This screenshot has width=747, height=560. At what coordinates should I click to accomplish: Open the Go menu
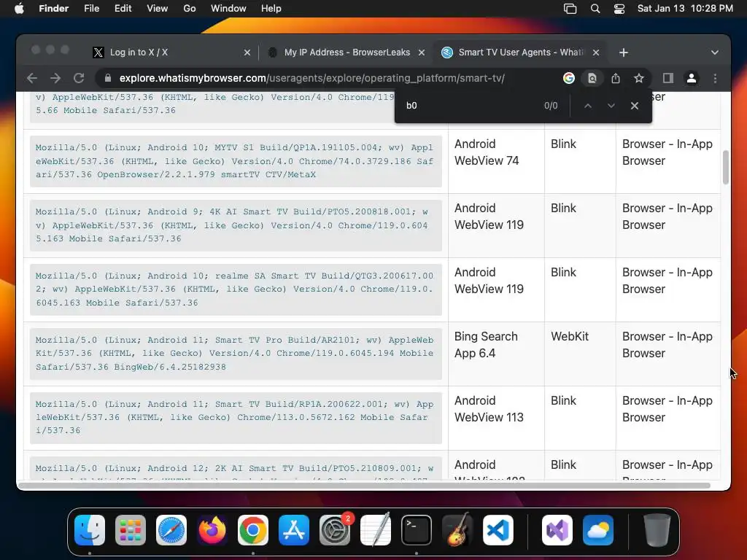[190, 9]
